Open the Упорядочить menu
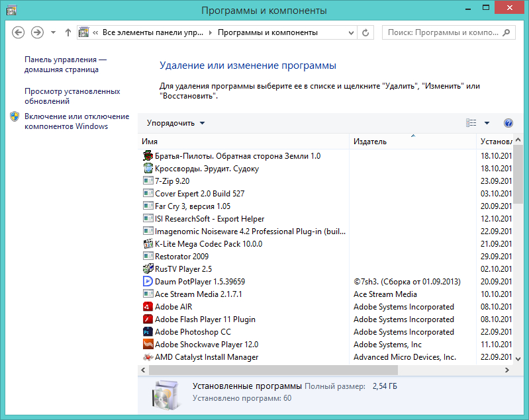This screenshot has width=529, height=420. click(175, 123)
